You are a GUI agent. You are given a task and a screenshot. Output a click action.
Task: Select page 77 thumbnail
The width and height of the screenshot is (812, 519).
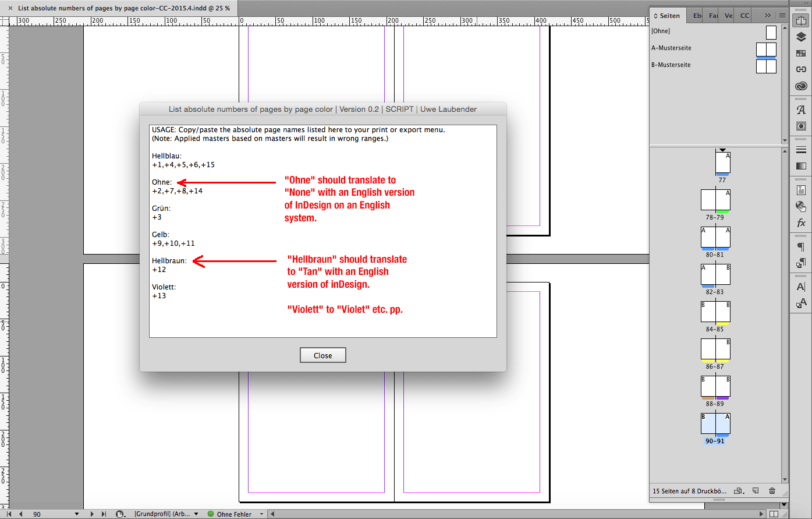click(722, 163)
